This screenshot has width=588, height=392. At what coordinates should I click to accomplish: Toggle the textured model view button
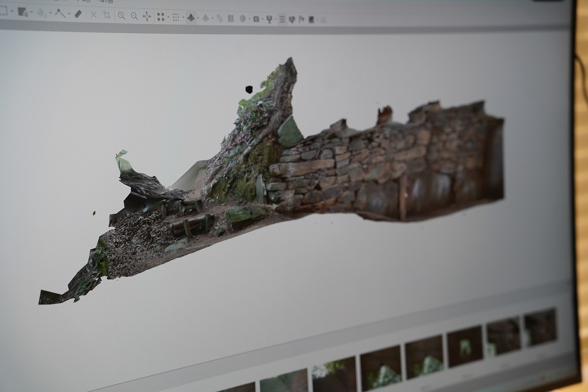coord(205,18)
